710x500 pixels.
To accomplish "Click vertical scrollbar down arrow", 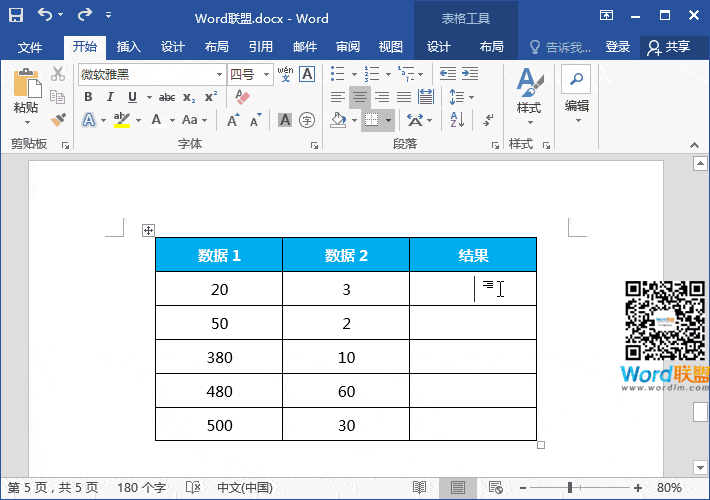I will pyautogui.click(x=700, y=467).
